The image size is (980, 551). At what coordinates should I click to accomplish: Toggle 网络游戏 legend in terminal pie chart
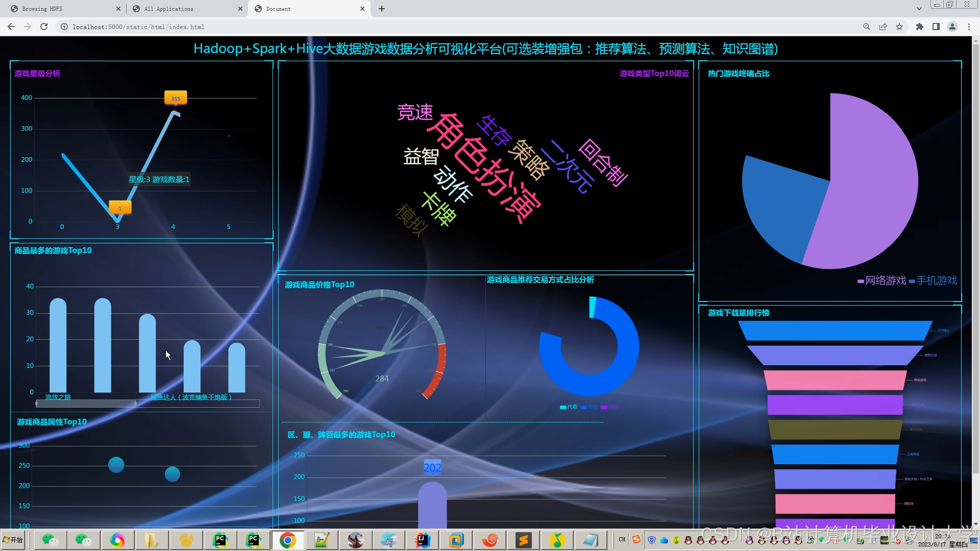point(882,281)
